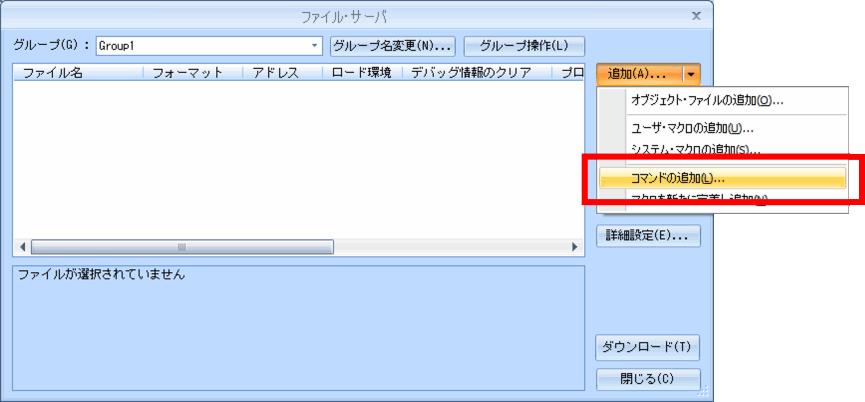Image resolution: width=865 pixels, height=402 pixels.
Task: Click the デバッグ情報のクリア column header
Action: click(x=476, y=73)
